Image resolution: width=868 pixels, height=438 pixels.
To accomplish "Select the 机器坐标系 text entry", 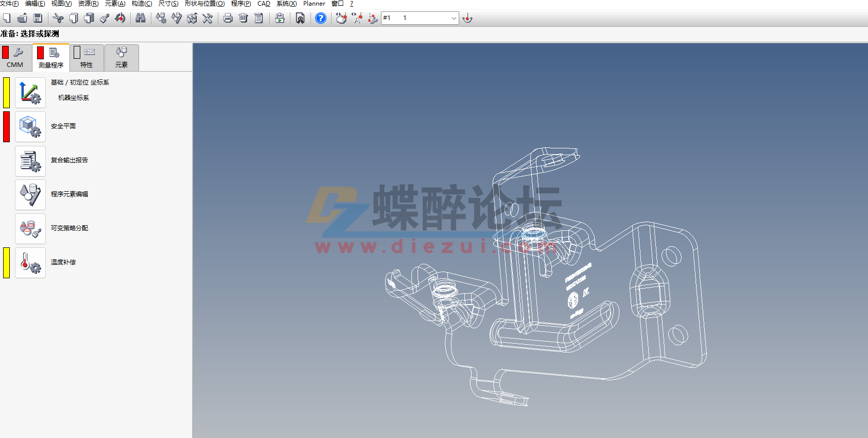I will tap(74, 98).
